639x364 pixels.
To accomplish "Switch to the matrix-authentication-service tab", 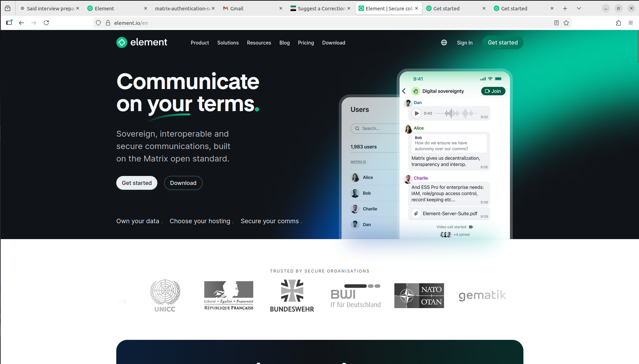I will tap(182, 8).
